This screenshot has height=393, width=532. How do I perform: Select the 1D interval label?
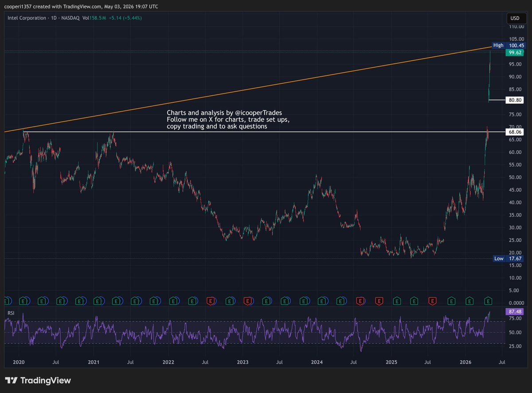click(x=55, y=18)
